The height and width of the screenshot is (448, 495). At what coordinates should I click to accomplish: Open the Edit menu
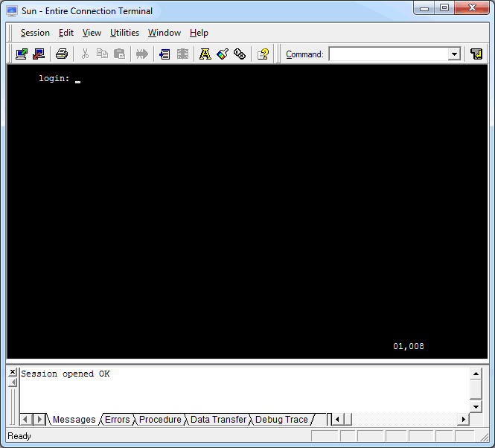66,33
